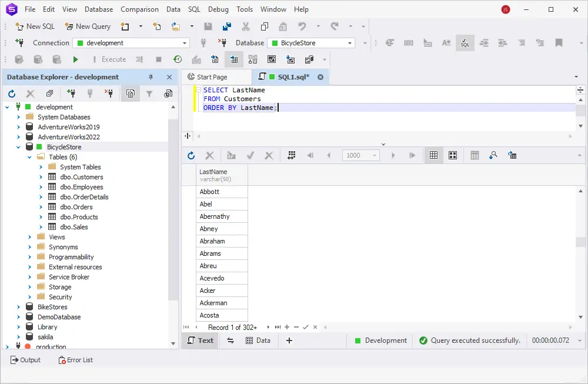Toggle the SQL check icon in toolbar
Viewport: 588px width, 384px height.
pyautogui.click(x=465, y=43)
